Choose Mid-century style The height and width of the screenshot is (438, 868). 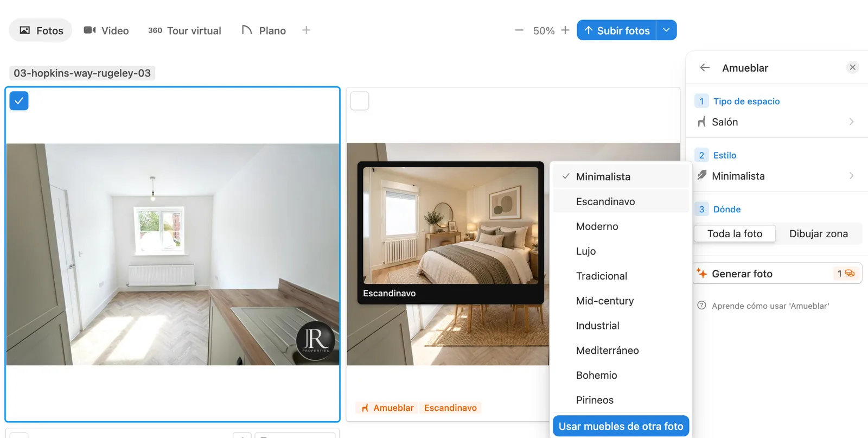click(x=621, y=301)
